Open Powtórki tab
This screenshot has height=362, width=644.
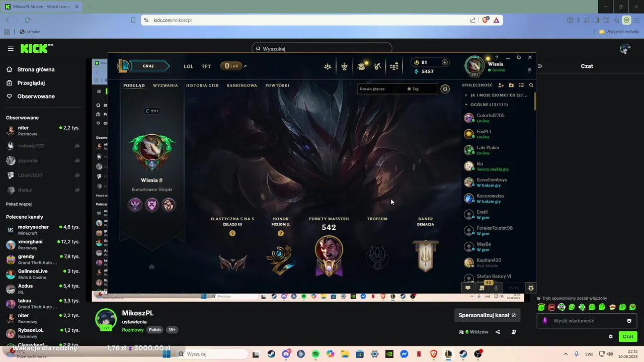[277, 85]
